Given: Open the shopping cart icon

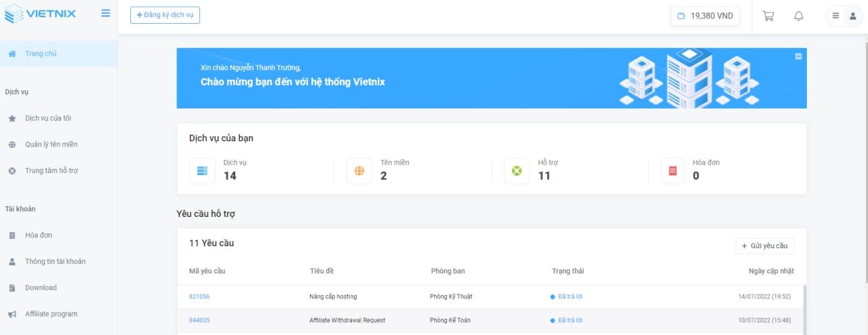Looking at the screenshot, I should coord(768,16).
